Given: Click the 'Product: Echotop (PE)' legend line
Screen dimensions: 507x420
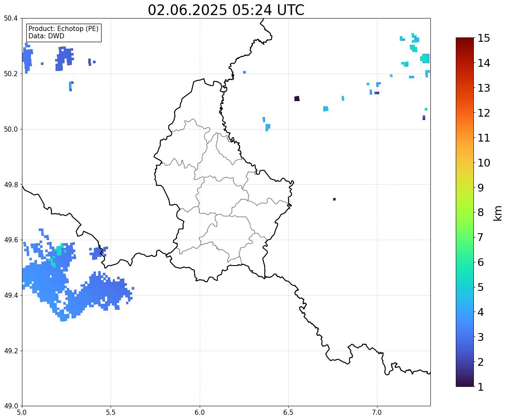Looking at the screenshot, I should [63, 29].
